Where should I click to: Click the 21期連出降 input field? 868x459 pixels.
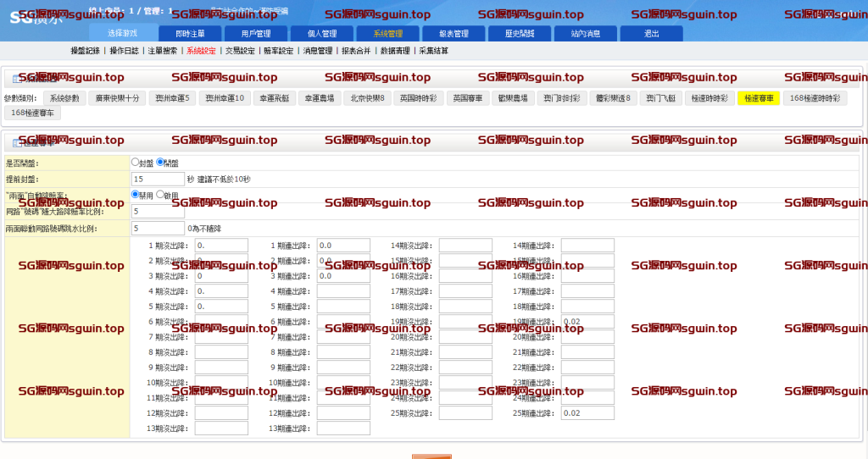coord(588,352)
